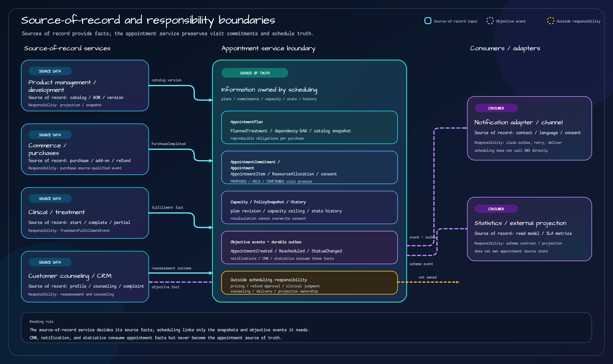The image size is (613, 364).
Task: Click the 'PurchaseCompleted' arrow label
Action: point(168,144)
